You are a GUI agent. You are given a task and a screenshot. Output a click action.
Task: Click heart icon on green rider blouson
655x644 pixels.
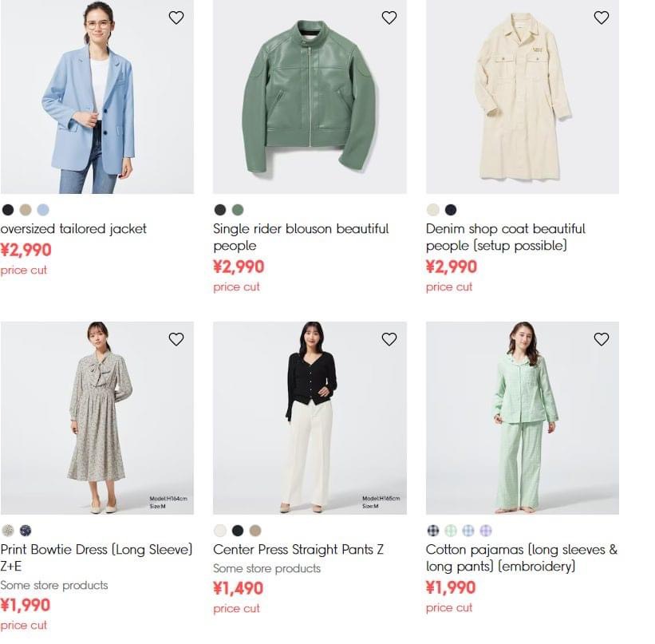389,18
